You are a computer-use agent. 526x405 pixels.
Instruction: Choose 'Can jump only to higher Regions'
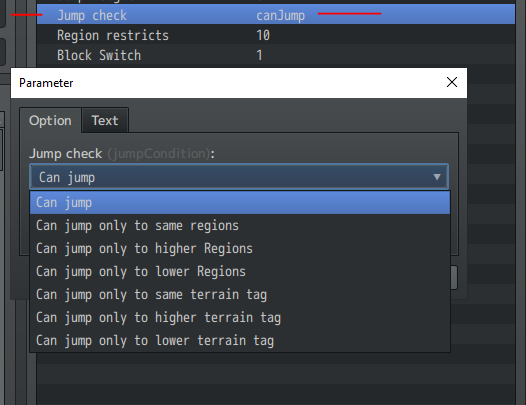(x=240, y=249)
